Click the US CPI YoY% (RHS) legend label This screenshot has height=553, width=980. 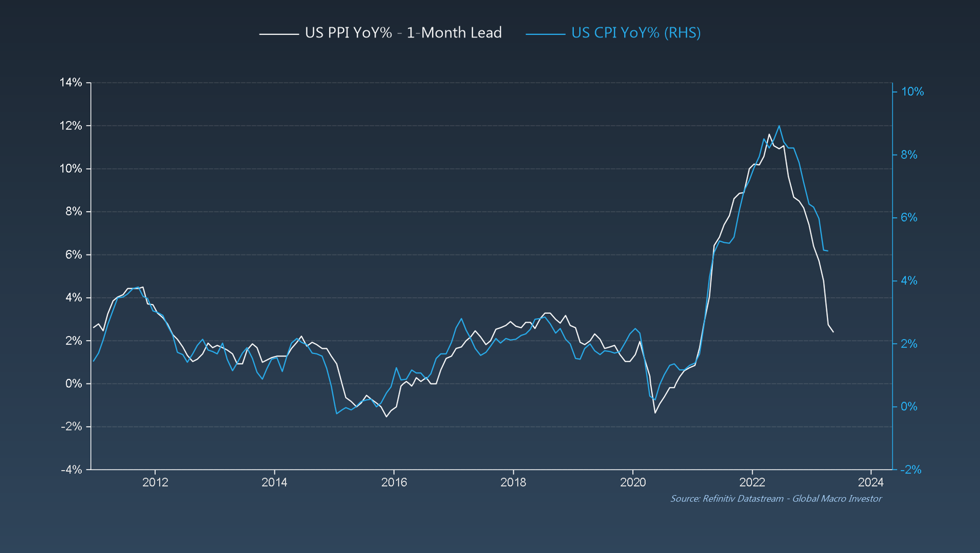pos(636,33)
